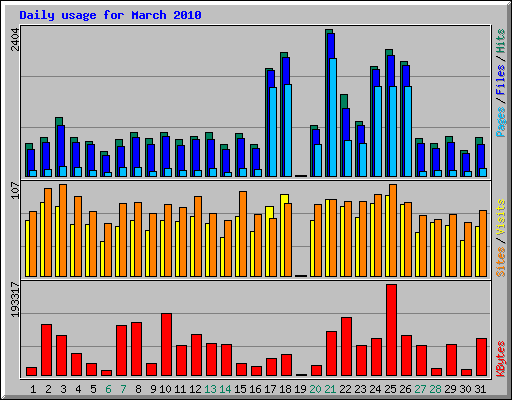Screen dimensions: 512x400
Task: Click the cyan Pages bar for day 24
Action: click(x=378, y=131)
